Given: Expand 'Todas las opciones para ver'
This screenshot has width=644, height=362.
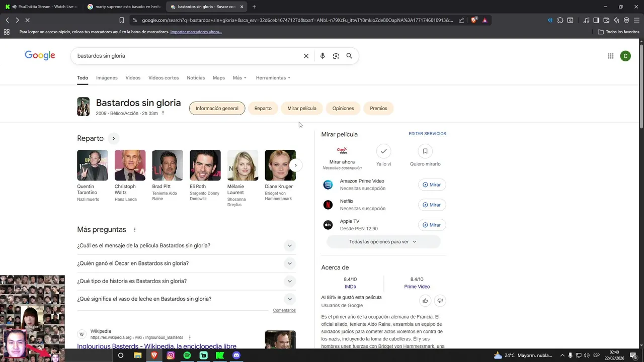Looking at the screenshot, I should pyautogui.click(x=383, y=242).
